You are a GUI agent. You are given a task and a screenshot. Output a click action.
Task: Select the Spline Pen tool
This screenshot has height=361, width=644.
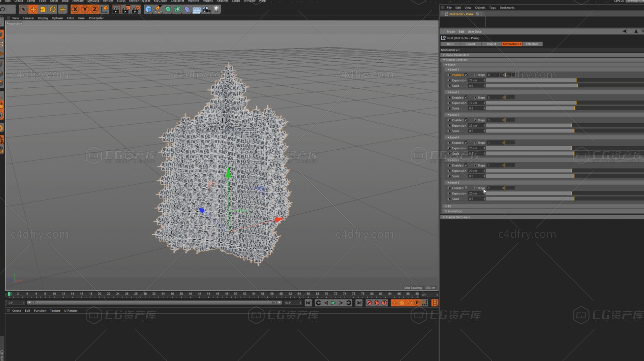[158, 9]
